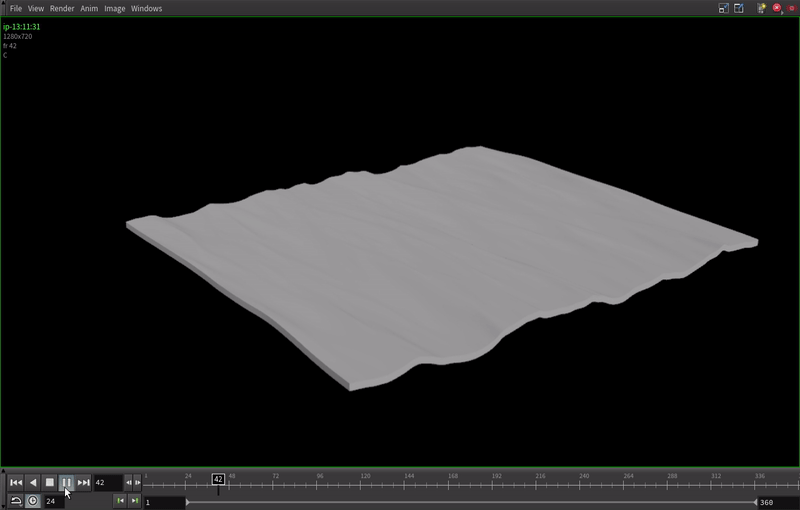Click the end frame field showing 360
This screenshot has width=800, height=510.
pyautogui.click(x=773, y=502)
